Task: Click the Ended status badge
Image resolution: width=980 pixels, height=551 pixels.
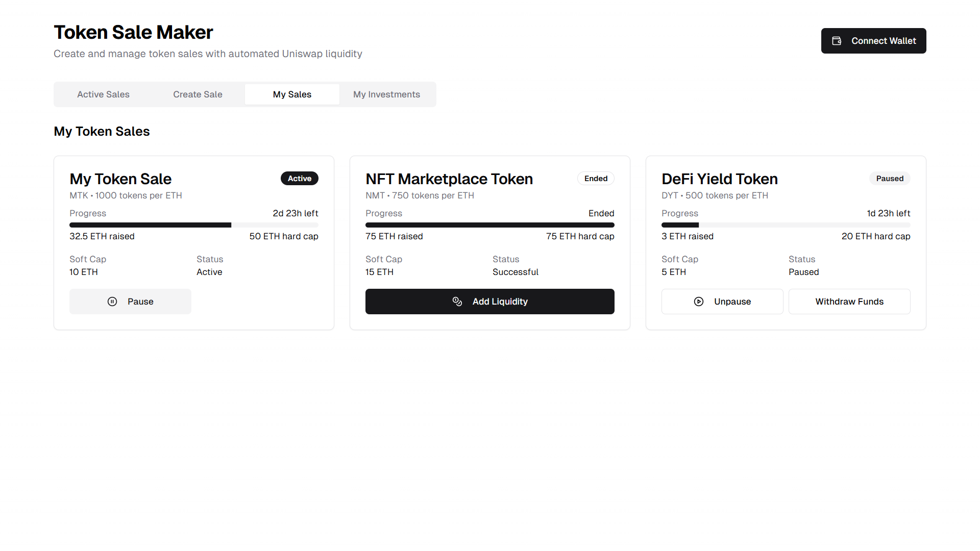Action: pyautogui.click(x=596, y=179)
